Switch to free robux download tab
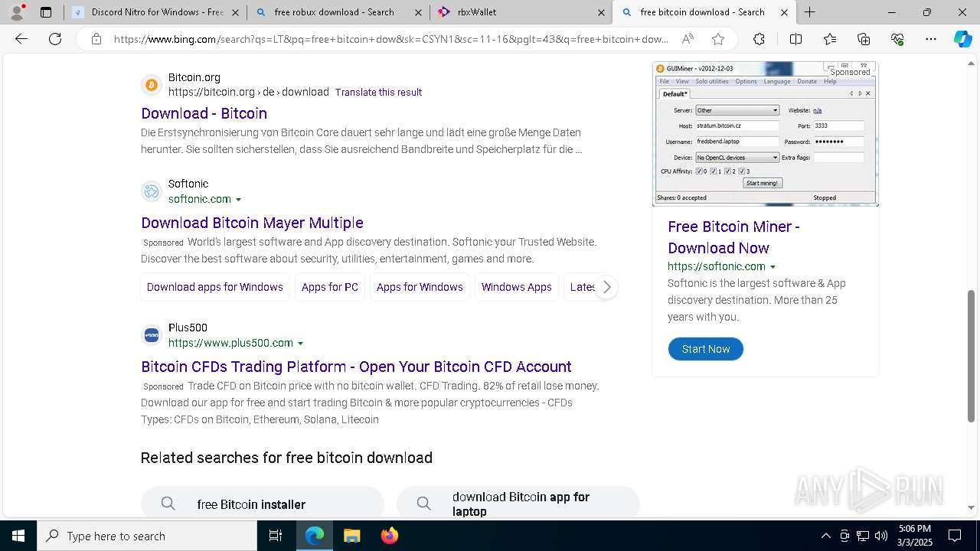Screen dimensions: 980x551 (339, 12)
